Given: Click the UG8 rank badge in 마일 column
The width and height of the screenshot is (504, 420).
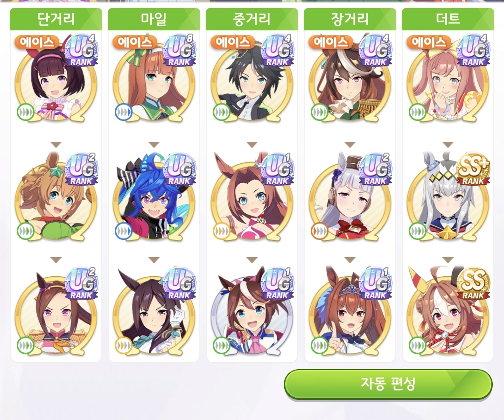Looking at the screenshot, I should [179, 50].
